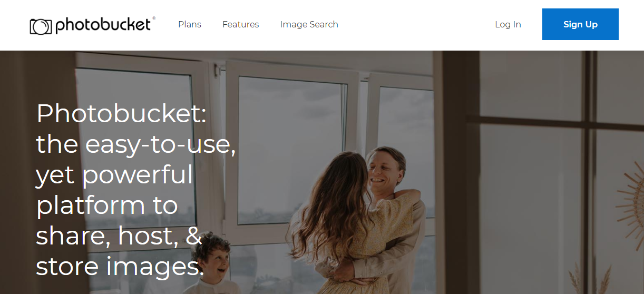This screenshot has width=644, height=294.
Task: Select the 'Photobucket:' heading line
Action: (x=121, y=114)
